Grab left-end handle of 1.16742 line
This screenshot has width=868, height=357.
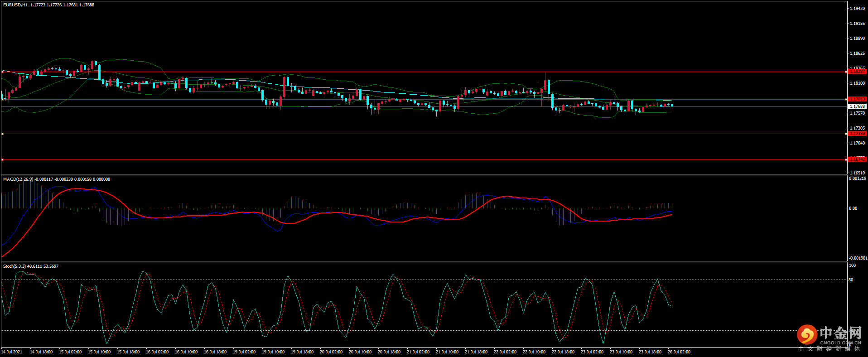[2, 159]
